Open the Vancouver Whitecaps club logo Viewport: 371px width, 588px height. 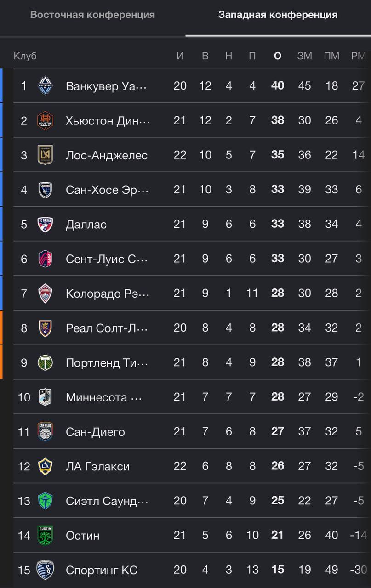point(45,86)
